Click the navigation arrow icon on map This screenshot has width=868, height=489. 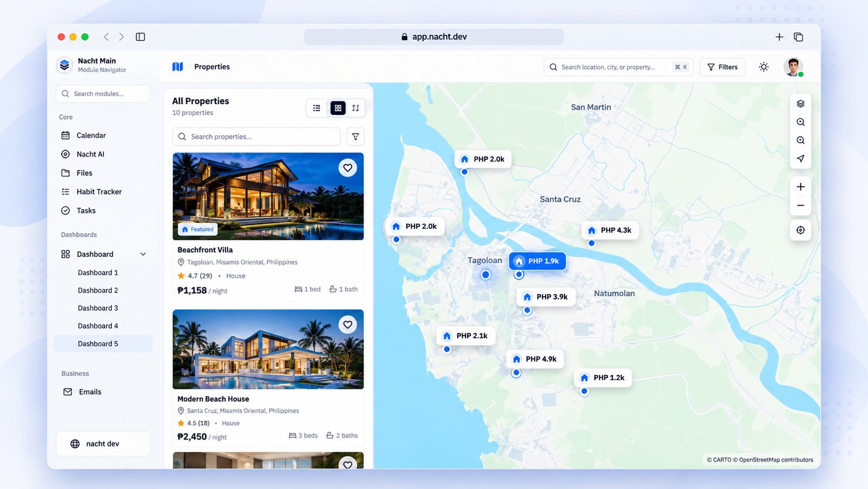(800, 158)
